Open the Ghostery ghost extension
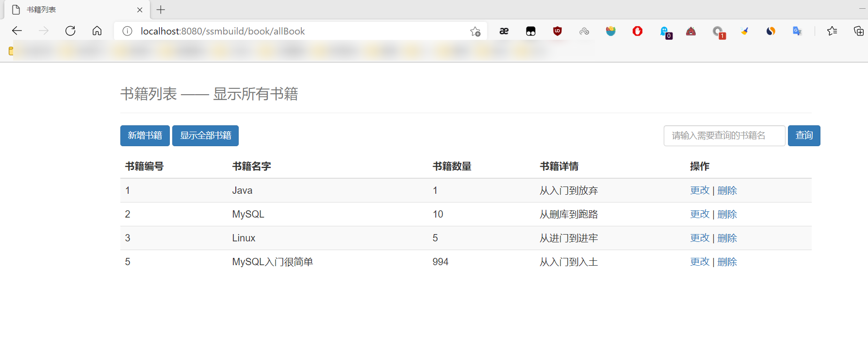Image resolution: width=868 pixels, height=339 pixels. click(x=664, y=32)
